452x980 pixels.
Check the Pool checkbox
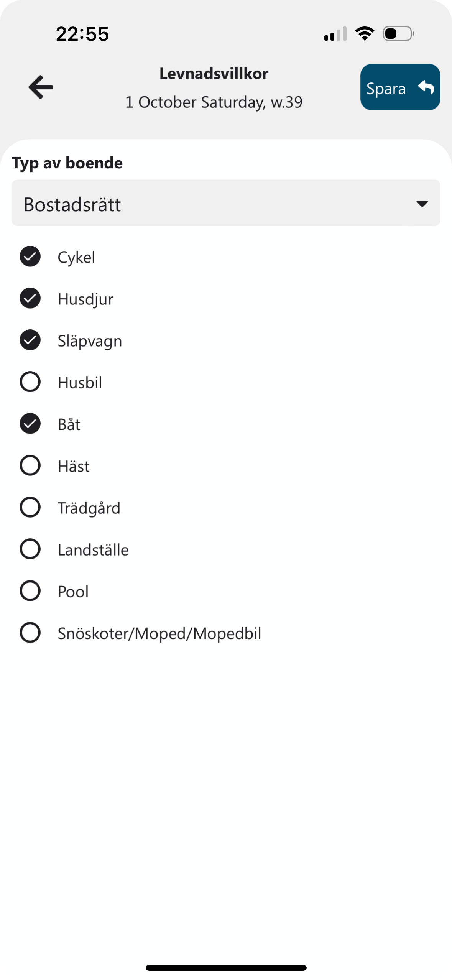pyautogui.click(x=30, y=591)
